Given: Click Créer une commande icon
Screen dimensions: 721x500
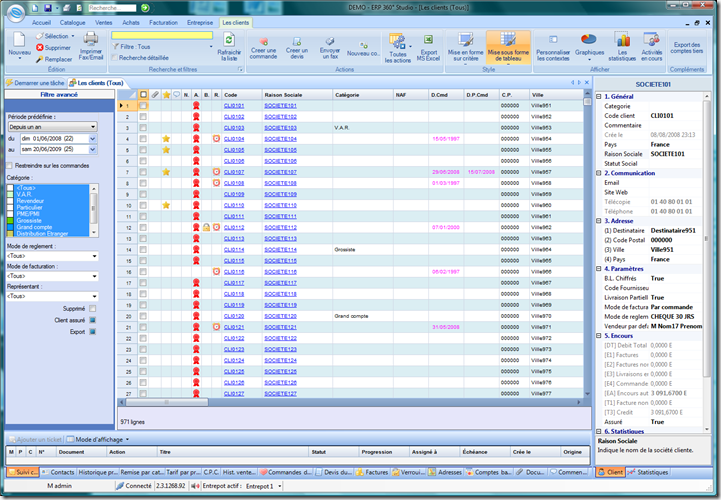Looking at the screenshot, I should click(263, 42).
